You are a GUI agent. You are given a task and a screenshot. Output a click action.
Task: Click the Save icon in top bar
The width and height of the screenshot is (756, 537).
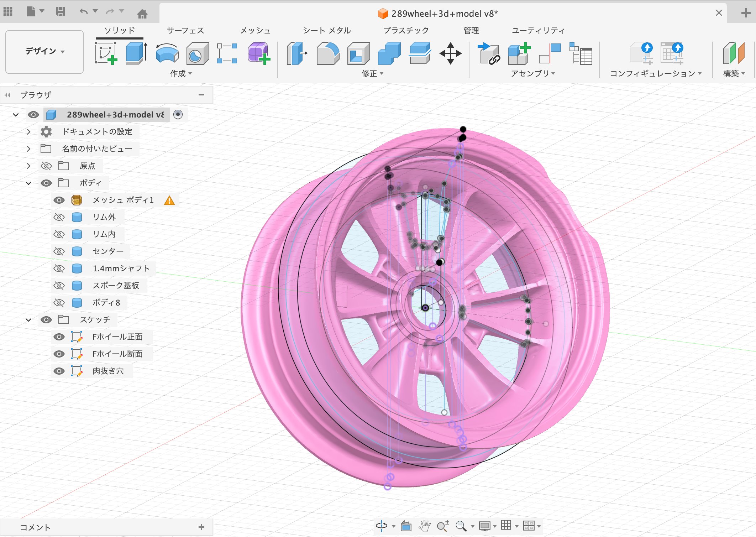tap(61, 12)
